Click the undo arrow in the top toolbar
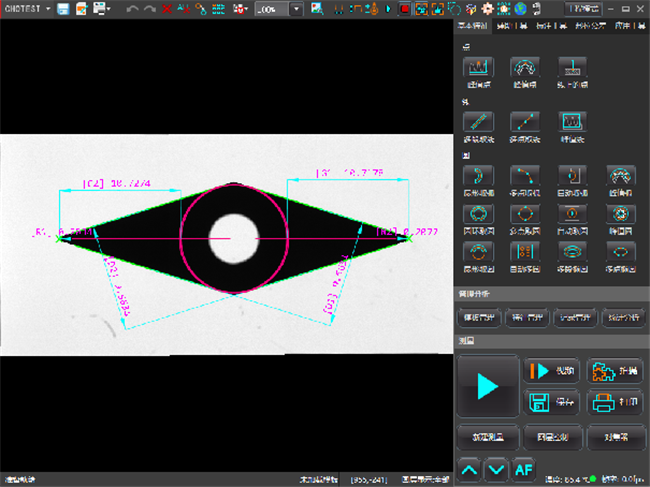Screen dimensions: 650x487 (132, 9)
